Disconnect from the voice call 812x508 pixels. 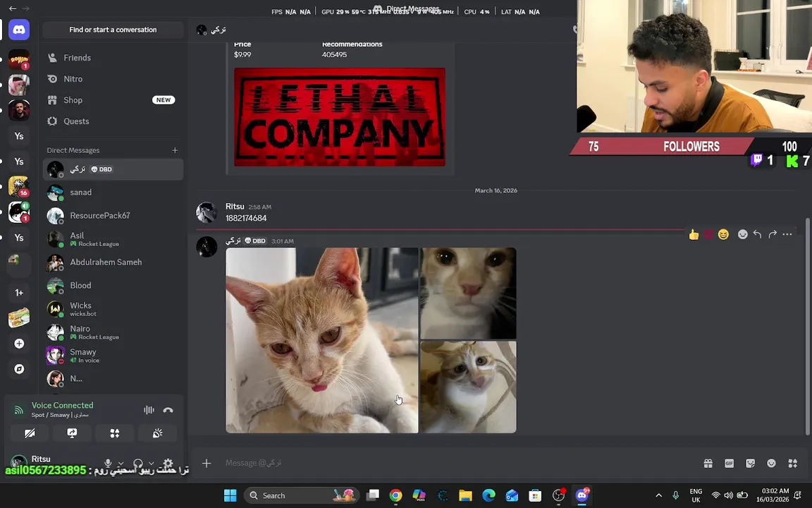[x=168, y=410]
